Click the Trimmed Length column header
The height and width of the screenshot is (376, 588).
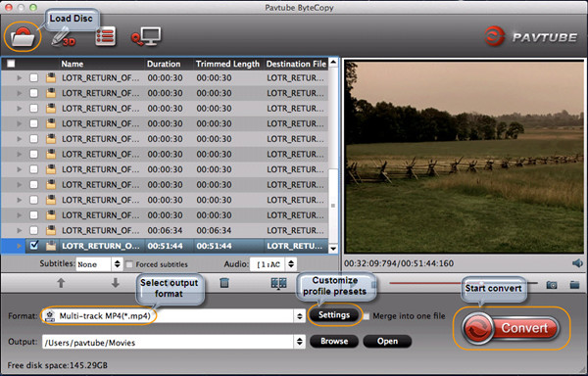227,64
